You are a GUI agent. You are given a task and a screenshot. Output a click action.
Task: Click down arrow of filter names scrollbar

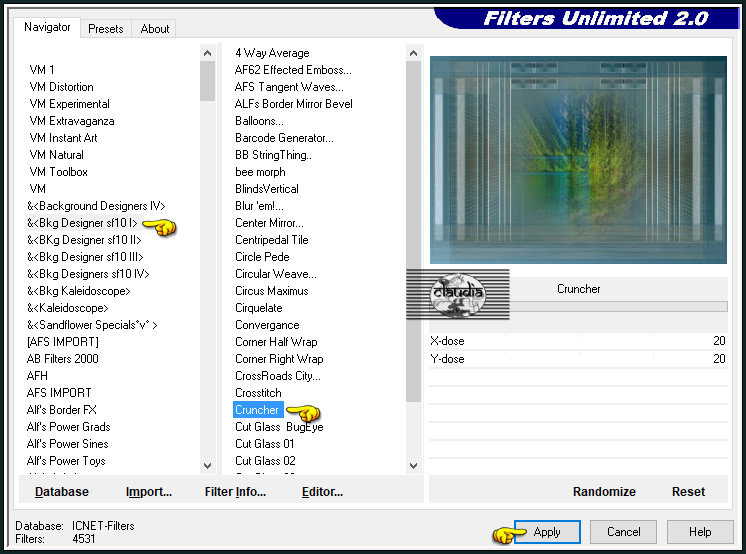tap(413, 465)
